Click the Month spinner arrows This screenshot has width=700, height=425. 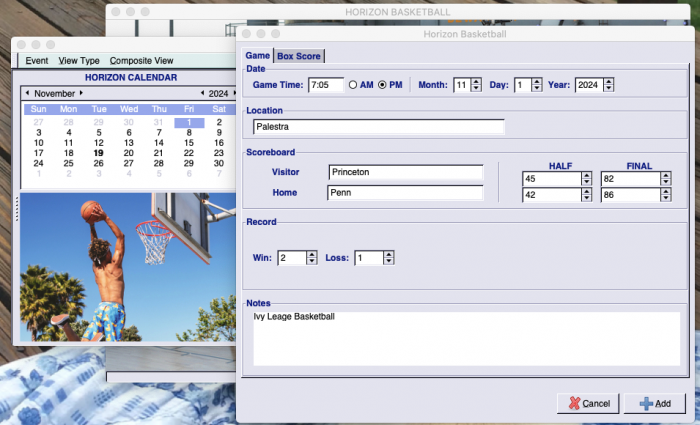click(475, 85)
